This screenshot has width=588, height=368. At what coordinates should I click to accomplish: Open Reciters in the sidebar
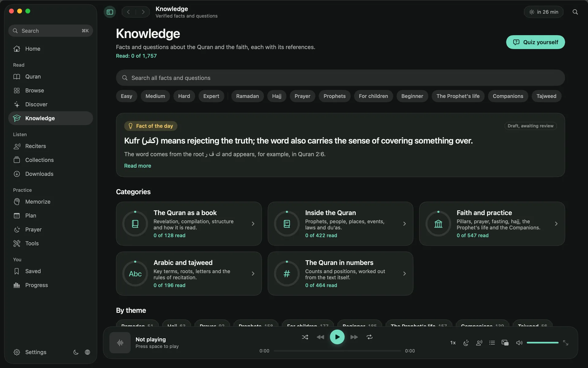(x=51, y=146)
